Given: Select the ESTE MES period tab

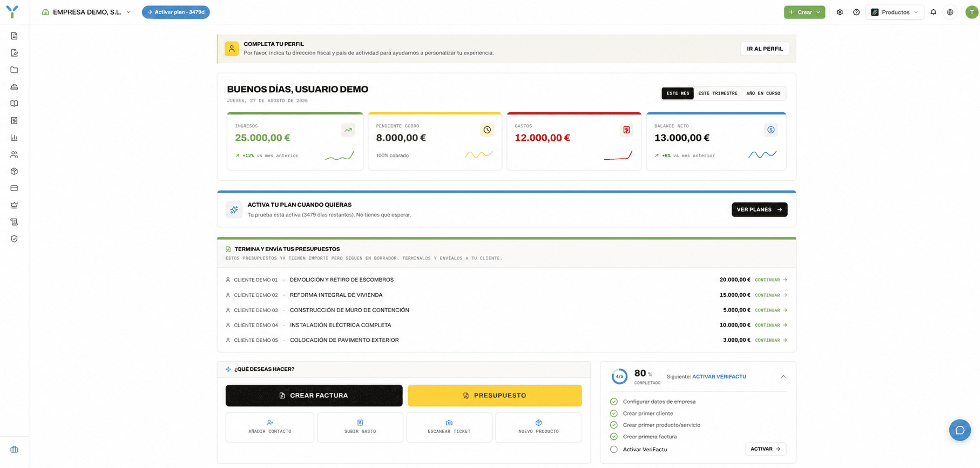Looking at the screenshot, I should pyautogui.click(x=678, y=93).
